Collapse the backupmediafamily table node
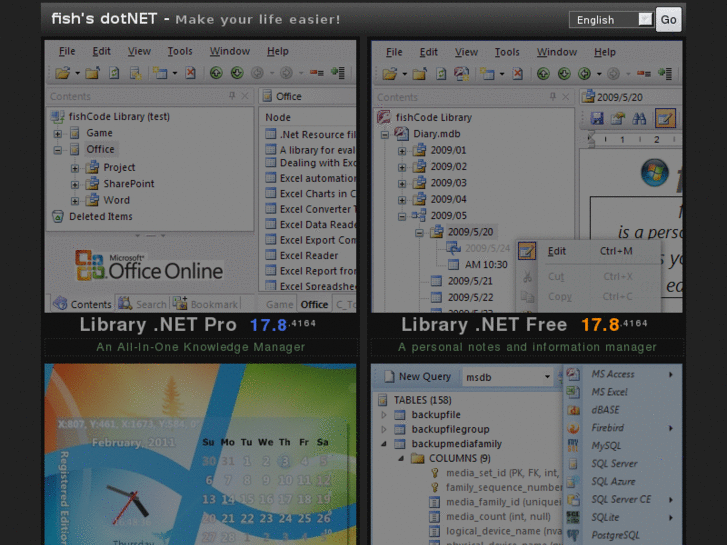The width and height of the screenshot is (727, 545). [384, 444]
